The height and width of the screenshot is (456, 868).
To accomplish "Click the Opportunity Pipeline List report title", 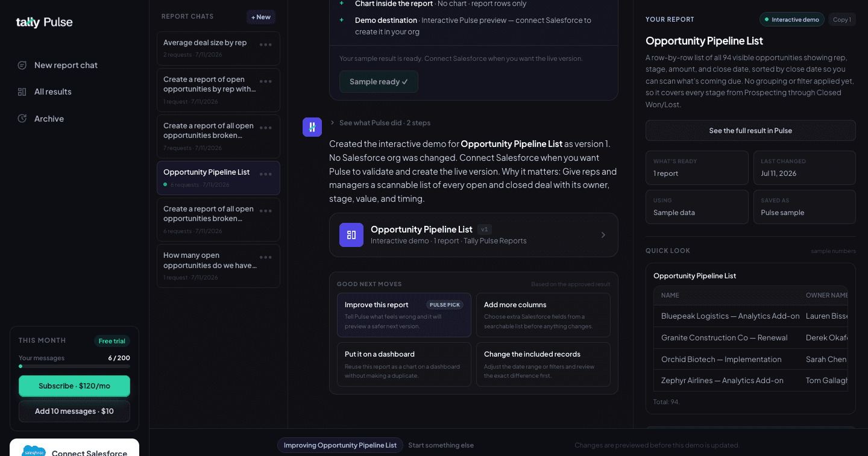I will (704, 41).
